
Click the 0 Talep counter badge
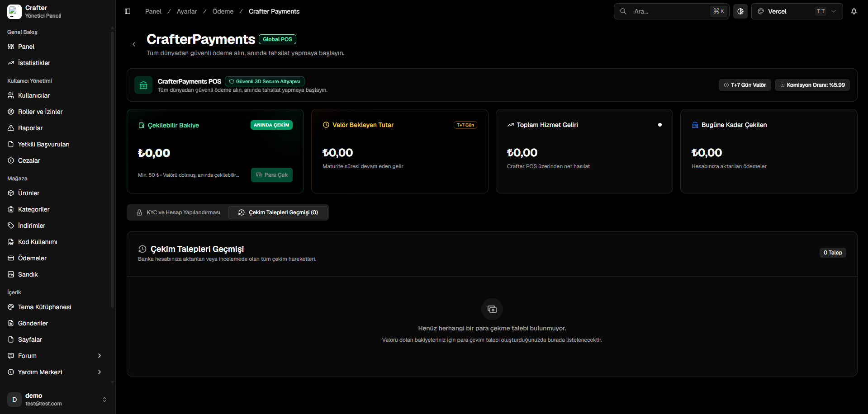(x=833, y=253)
